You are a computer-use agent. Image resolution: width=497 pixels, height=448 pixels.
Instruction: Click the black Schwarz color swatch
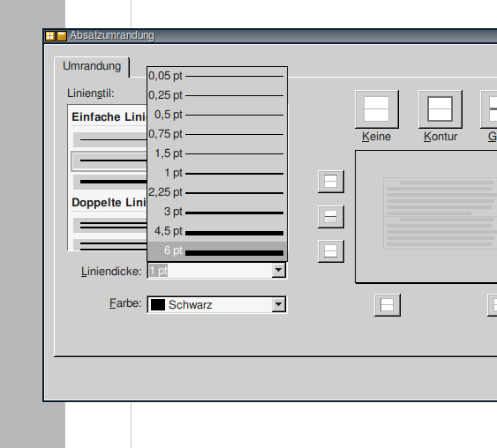158,304
